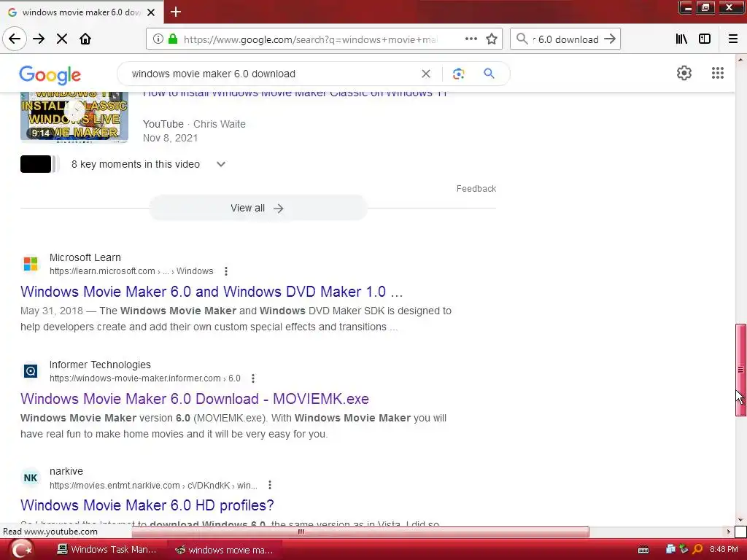This screenshot has height=560, width=747.
Task: Open Google quick settings gear
Action: pos(684,73)
